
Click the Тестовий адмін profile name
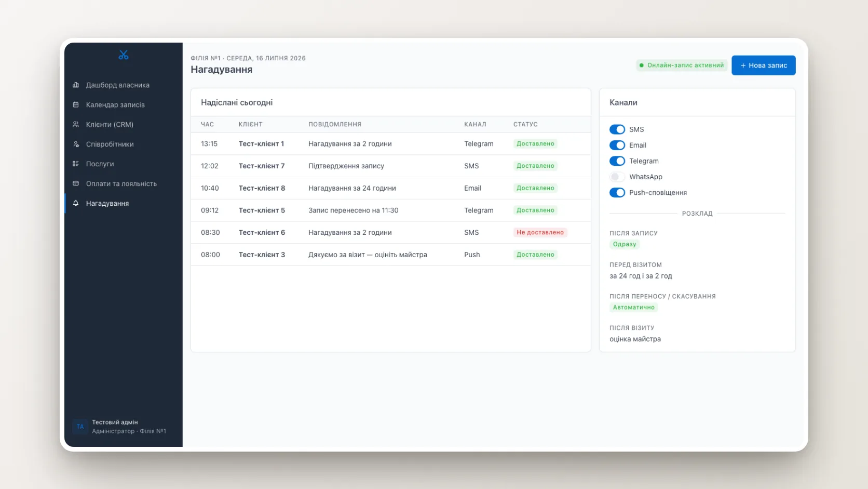click(115, 422)
